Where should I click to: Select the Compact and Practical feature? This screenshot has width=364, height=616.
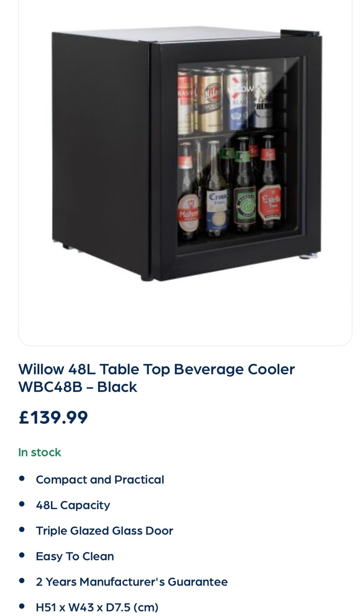[x=100, y=480]
